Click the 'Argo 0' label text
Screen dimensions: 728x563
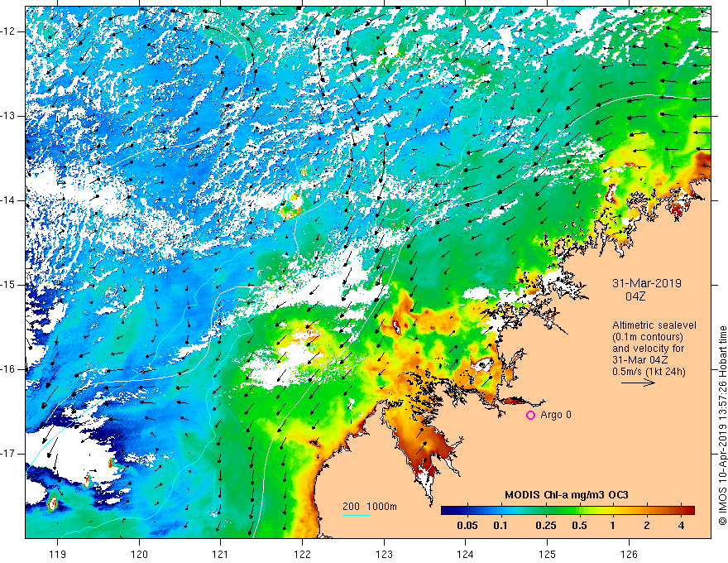(x=556, y=415)
